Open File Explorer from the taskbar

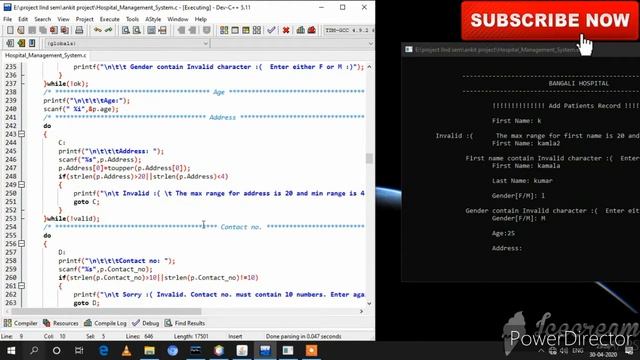[149, 351]
